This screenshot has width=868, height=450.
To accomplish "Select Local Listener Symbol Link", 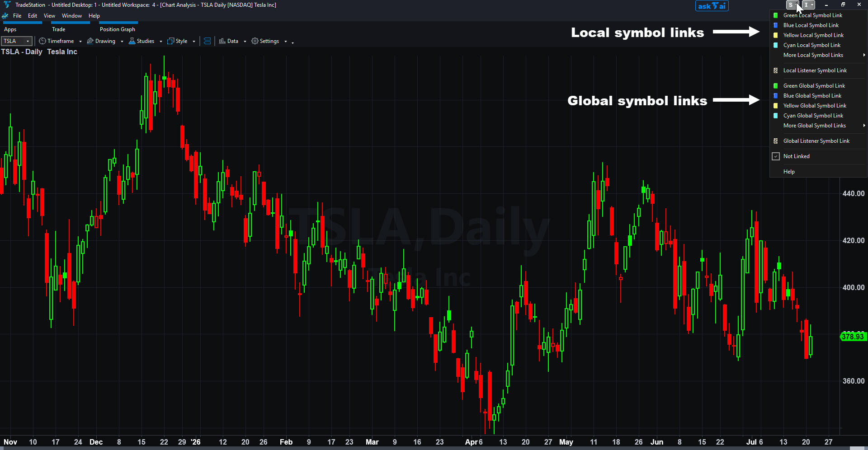I will (x=818, y=70).
